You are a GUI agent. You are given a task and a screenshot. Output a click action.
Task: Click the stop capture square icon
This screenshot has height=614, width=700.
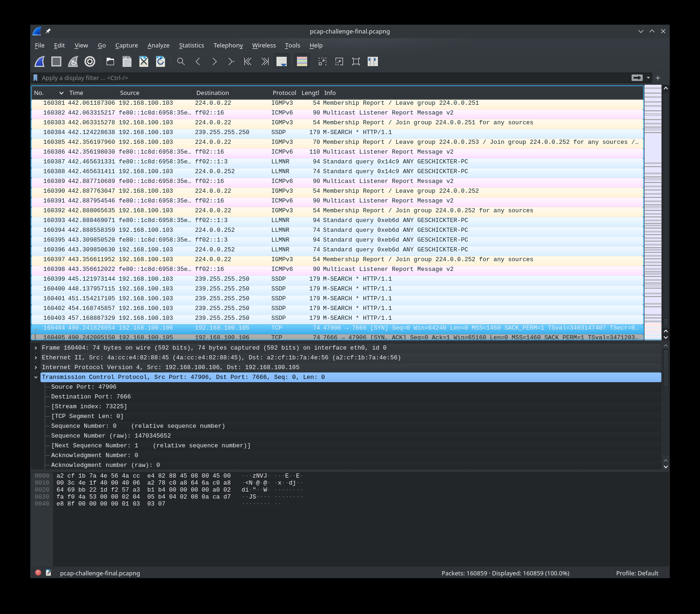[x=56, y=61]
